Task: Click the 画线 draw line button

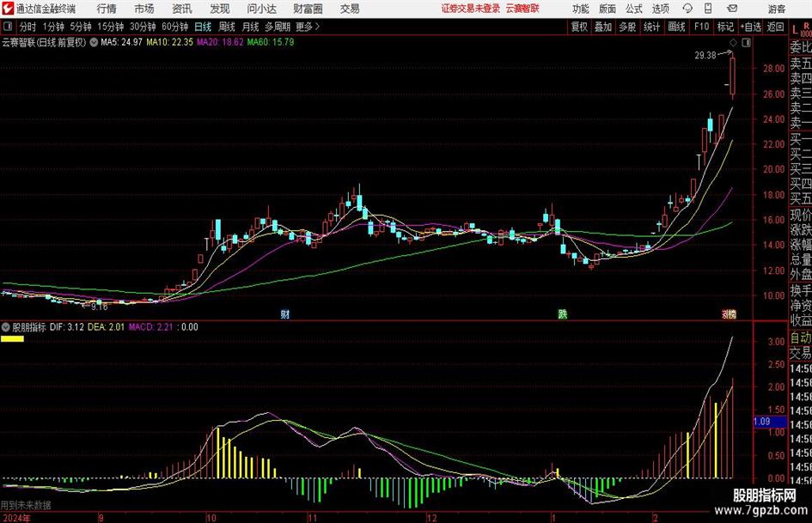Action: click(676, 27)
